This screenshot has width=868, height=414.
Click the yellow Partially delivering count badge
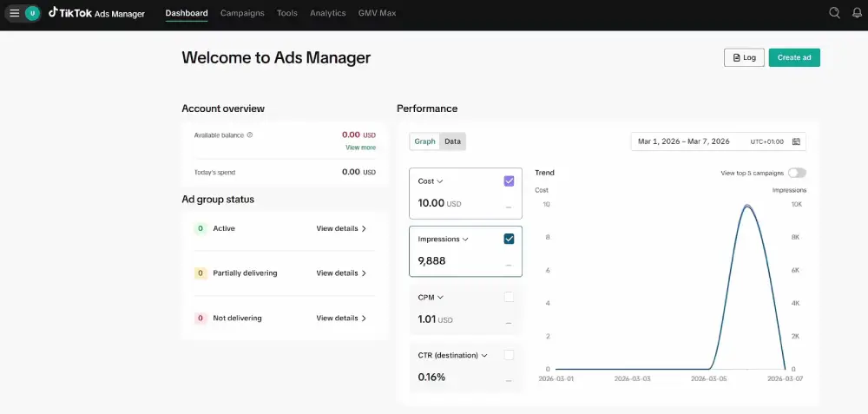point(201,273)
